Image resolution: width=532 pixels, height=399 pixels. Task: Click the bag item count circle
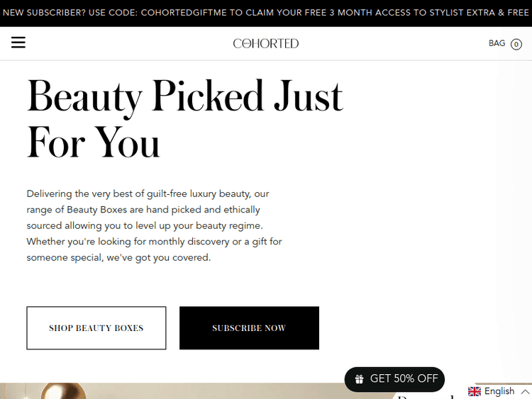[516, 45]
